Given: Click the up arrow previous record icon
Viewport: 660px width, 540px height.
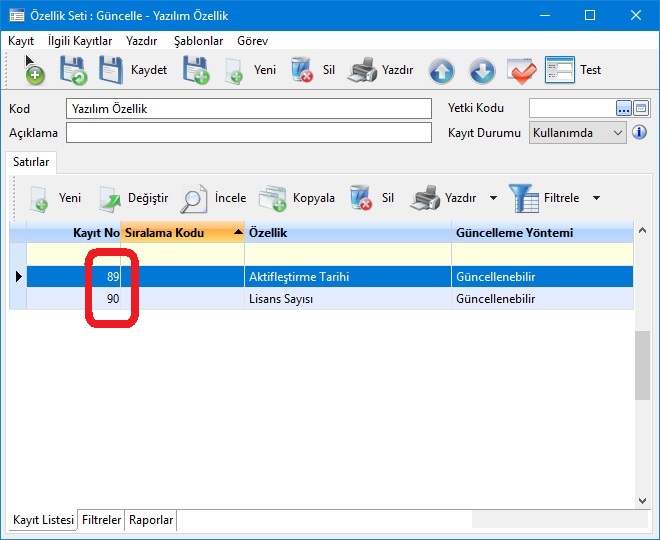Looking at the screenshot, I should click(x=442, y=71).
